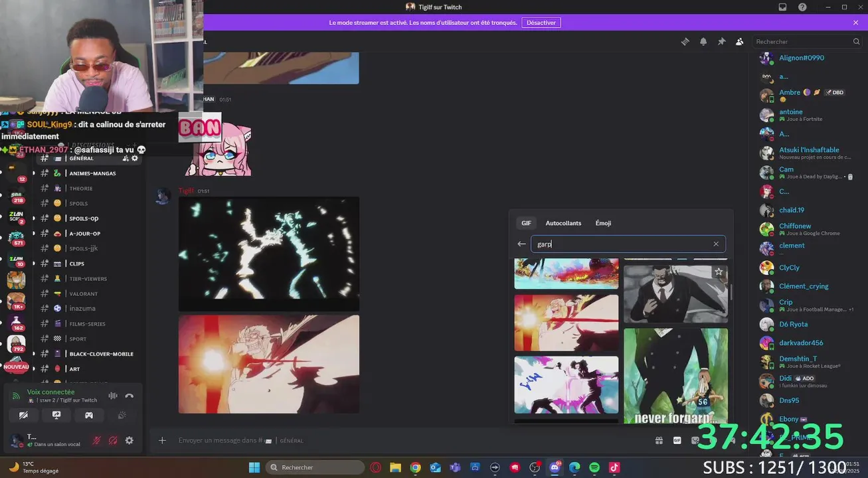Toggle the member list icon
Image resolution: width=868 pixels, height=478 pixels.
[739, 41]
